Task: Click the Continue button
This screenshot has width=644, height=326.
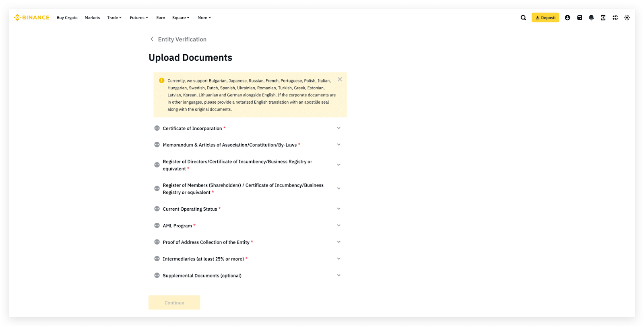Action: pos(174,303)
